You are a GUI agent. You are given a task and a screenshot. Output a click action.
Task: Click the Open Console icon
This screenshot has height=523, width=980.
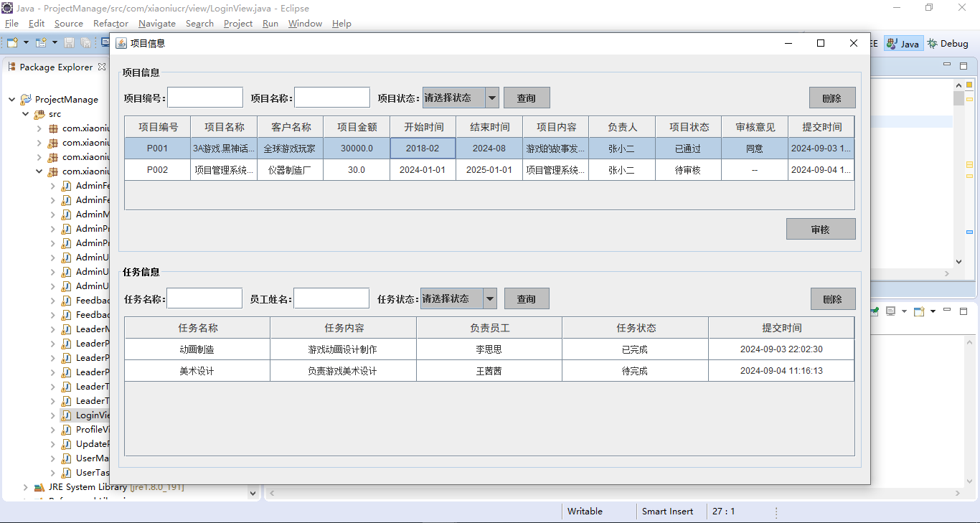coord(918,311)
